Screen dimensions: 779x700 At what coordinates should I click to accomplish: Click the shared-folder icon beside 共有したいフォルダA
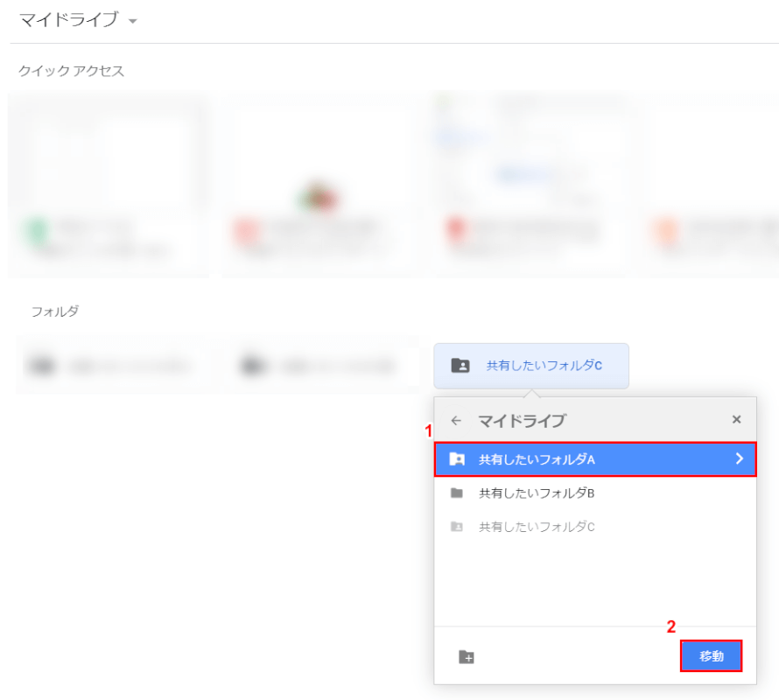click(x=456, y=459)
